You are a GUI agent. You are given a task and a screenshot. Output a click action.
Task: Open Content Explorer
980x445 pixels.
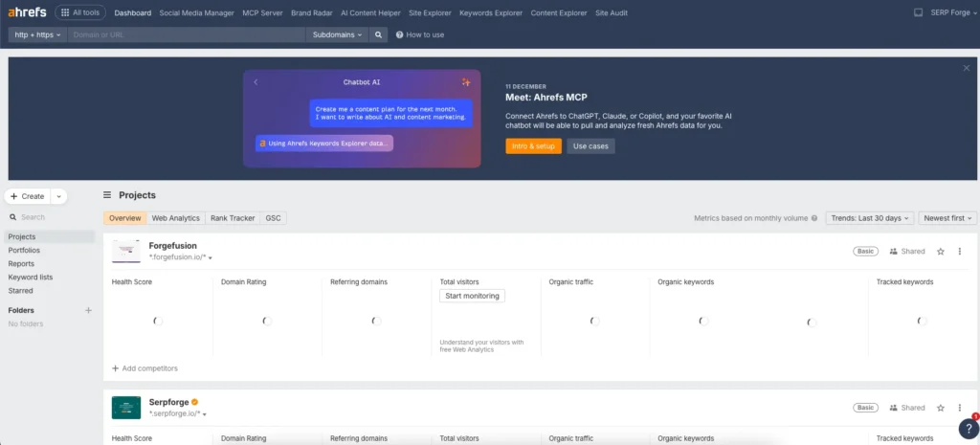point(559,12)
